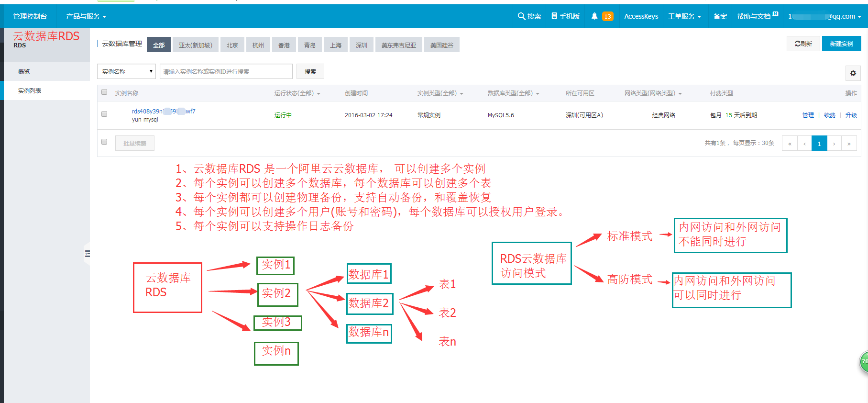Screen dimensions: 868x403
Task: Open 实例列表 in the left sidebar
Action: pyautogui.click(x=47, y=90)
